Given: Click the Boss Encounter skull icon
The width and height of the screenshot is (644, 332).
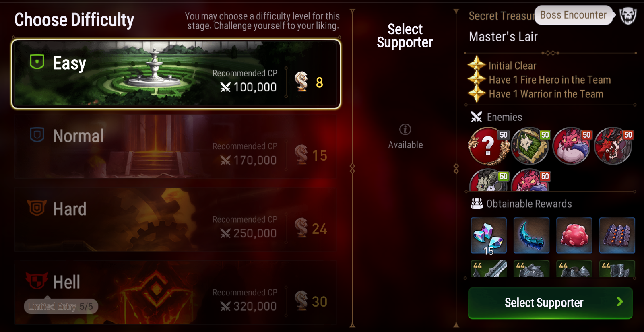Looking at the screenshot, I should pyautogui.click(x=628, y=15).
